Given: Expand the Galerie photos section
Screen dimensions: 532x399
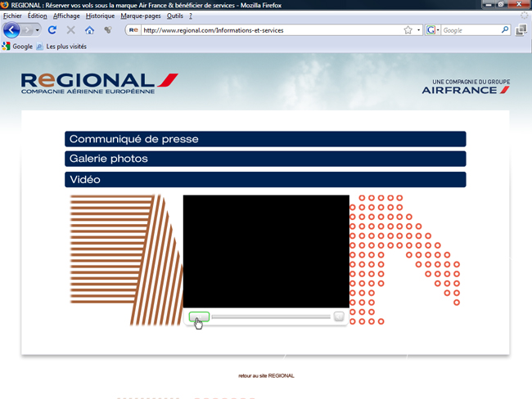Looking at the screenshot, I should (x=265, y=159).
